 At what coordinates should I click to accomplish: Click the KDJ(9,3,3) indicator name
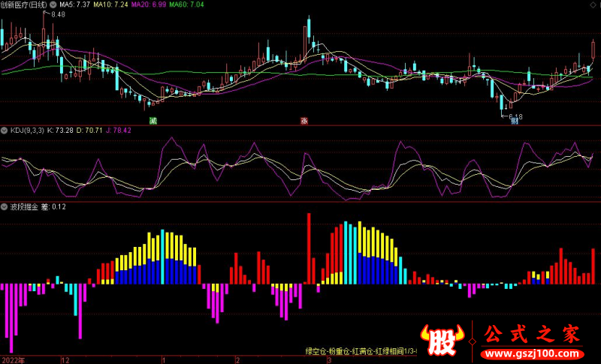point(26,131)
